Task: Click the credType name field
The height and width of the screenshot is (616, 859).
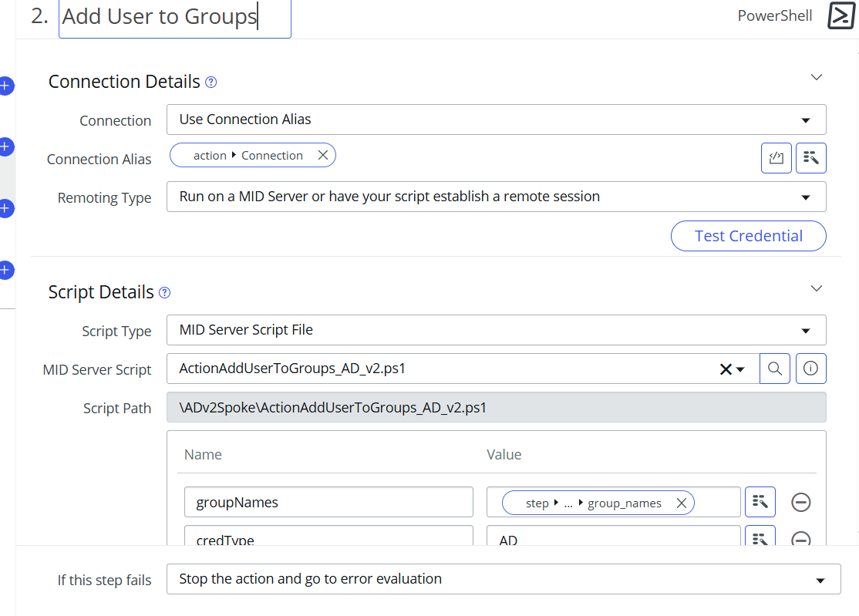Action: 328,536
